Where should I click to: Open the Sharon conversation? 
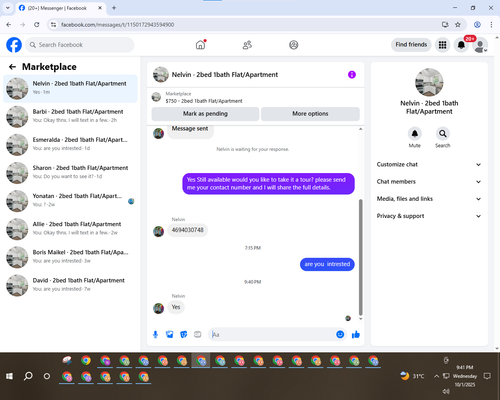(70, 173)
